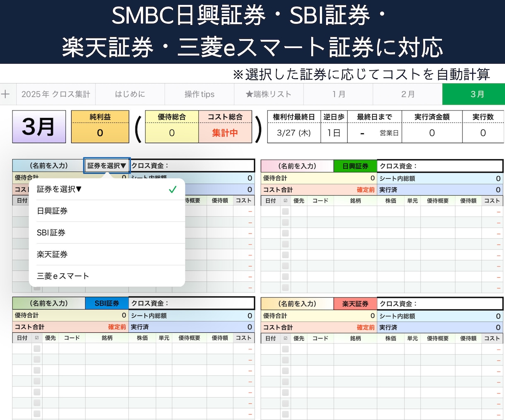Open the 証券を選択▼ dropdown cell
The image size is (505, 420).
coord(107,166)
